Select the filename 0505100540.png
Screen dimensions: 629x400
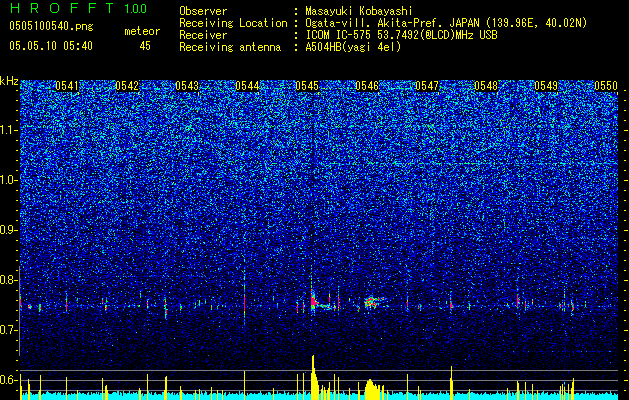(51, 26)
